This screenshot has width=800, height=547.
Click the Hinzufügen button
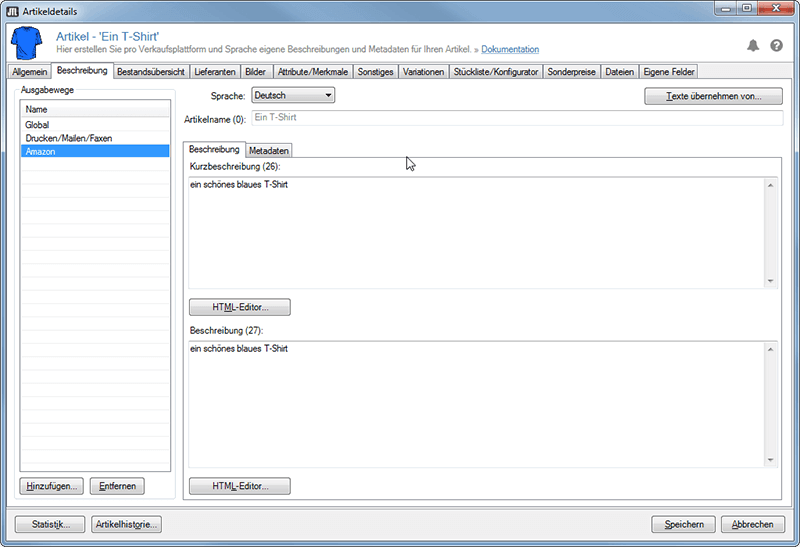point(50,486)
